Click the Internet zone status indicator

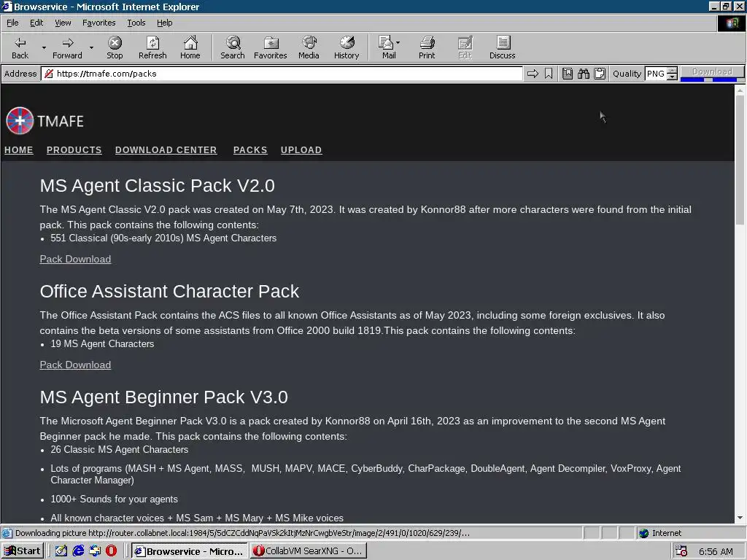coord(660,533)
